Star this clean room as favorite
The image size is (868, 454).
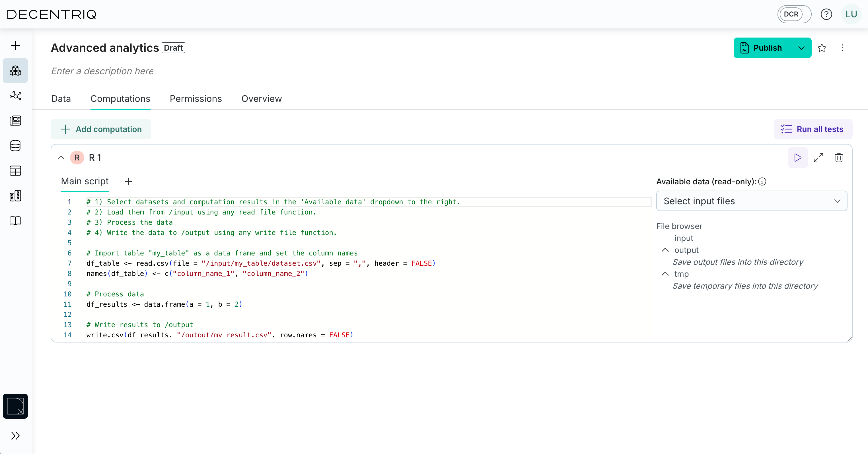822,48
